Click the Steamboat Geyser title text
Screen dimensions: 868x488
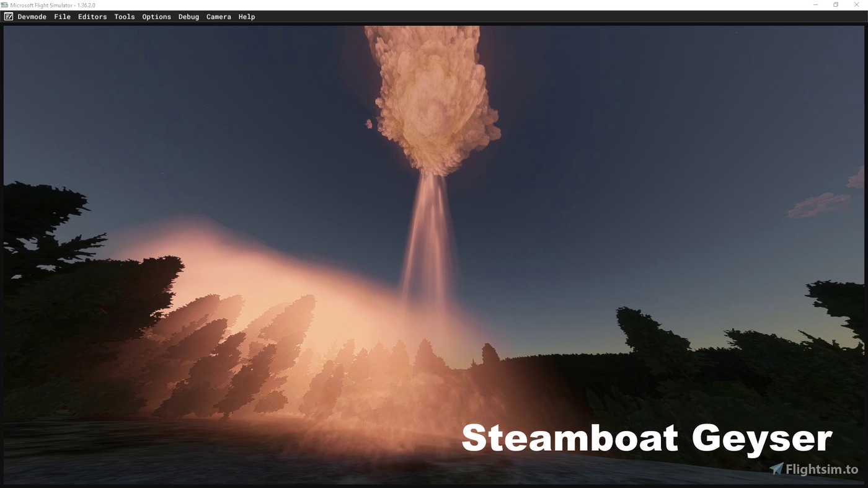point(646,438)
